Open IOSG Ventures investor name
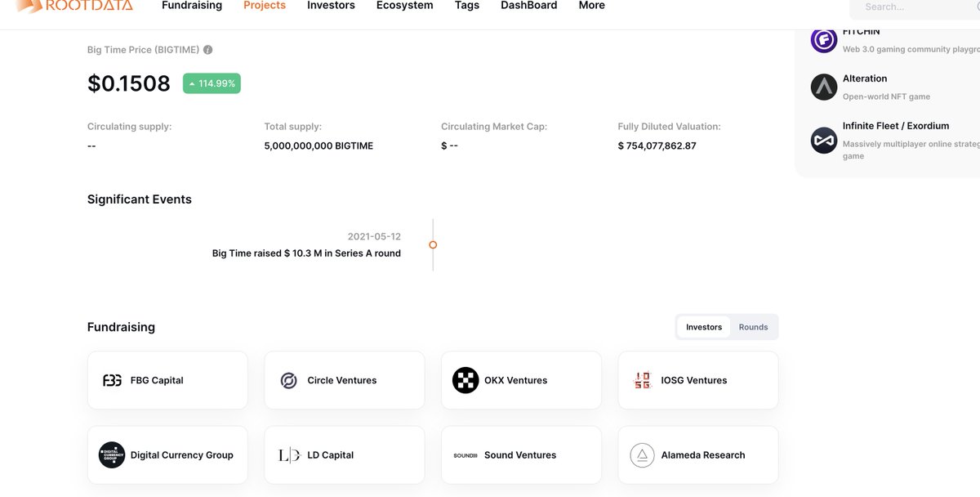980x497 pixels. [694, 380]
